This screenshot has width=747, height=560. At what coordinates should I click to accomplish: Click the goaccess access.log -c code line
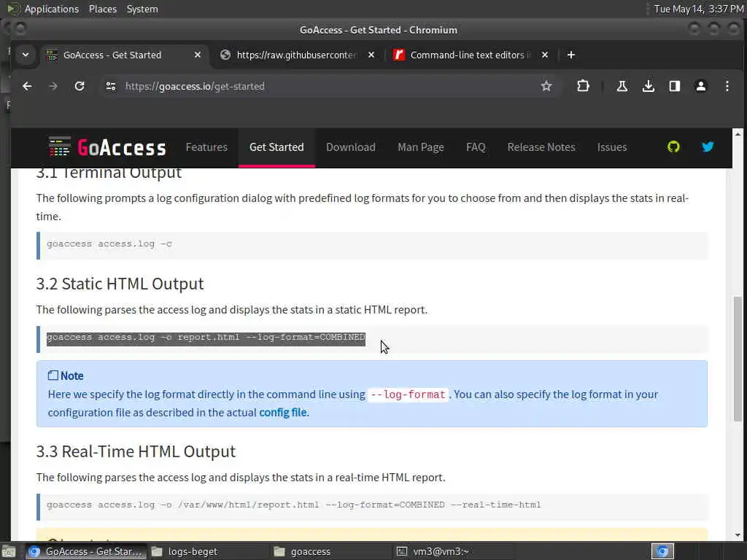[x=109, y=244]
